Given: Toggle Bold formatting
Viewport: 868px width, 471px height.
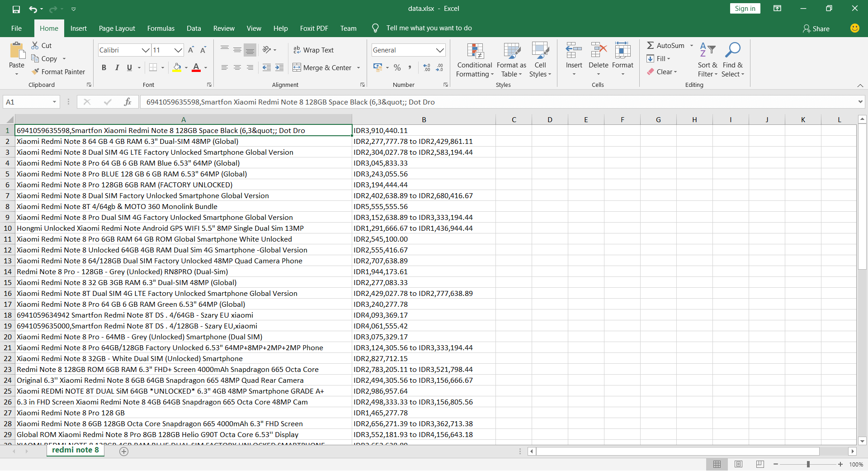Looking at the screenshot, I should point(104,68).
